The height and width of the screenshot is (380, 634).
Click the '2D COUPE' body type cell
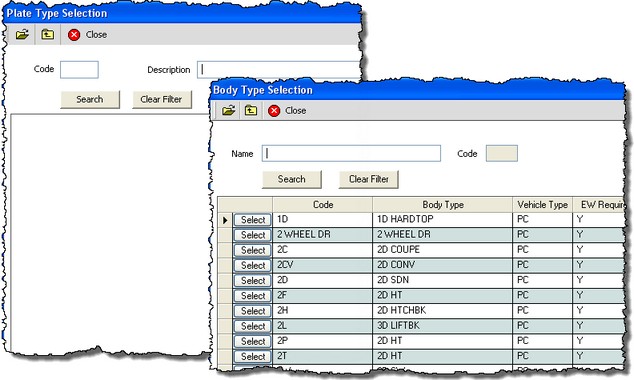click(x=442, y=250)
